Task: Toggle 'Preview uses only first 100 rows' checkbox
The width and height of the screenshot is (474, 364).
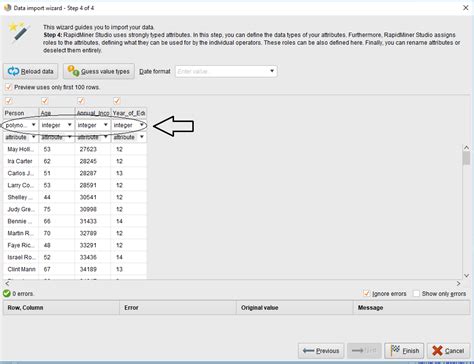Action: pyautogui.click(x=8, y=87)
